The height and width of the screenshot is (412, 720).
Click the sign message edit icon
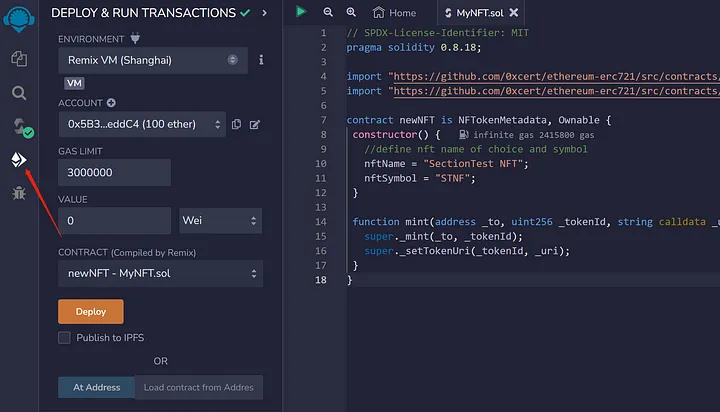pyautogui.click(x=255, y=124)
